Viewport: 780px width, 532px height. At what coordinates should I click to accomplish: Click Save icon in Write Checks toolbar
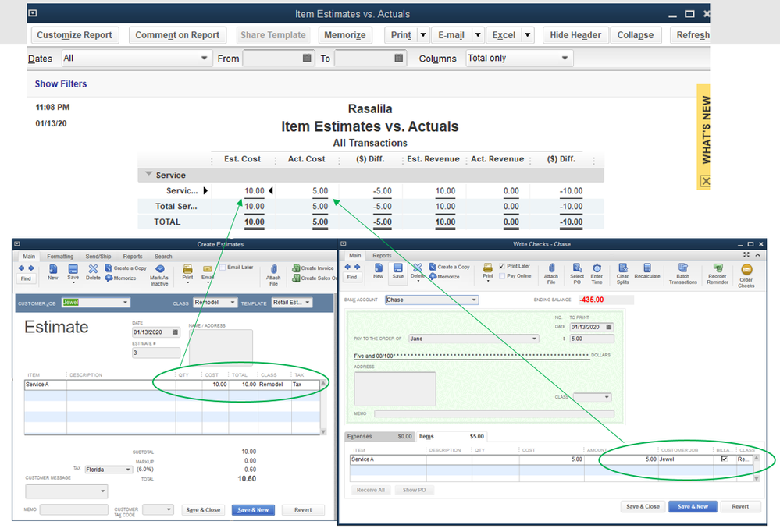point(398,268)
